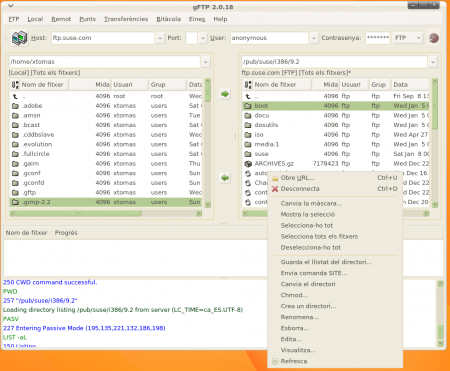Select the .evolution folder icon
450x371 pixels.
click(15, 144)
